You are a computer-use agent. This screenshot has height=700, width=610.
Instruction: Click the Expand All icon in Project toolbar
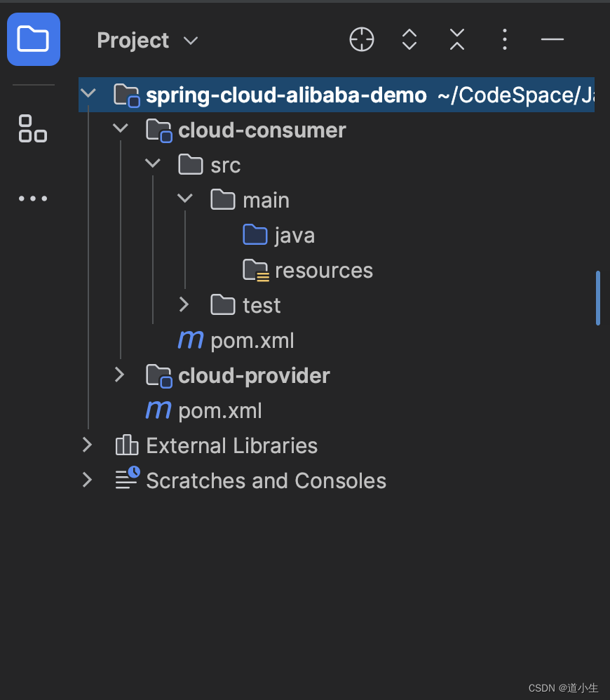tap(409, 39)
